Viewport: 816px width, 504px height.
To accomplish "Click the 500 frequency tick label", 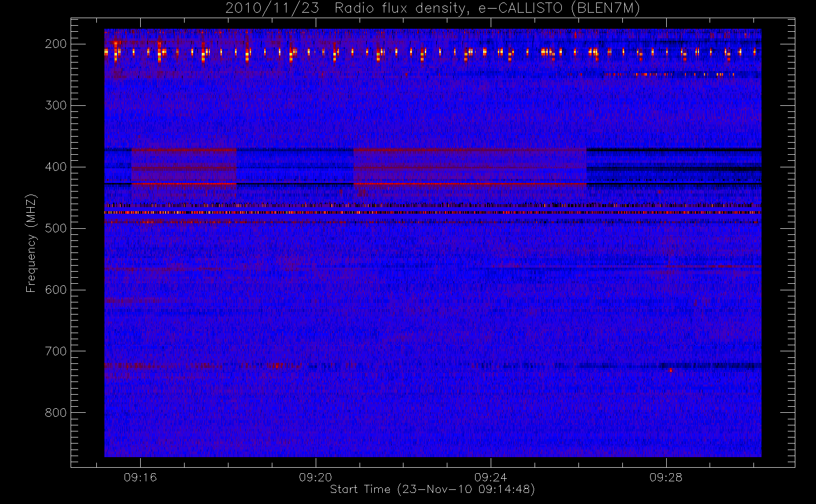I will [x=56, y=228].
